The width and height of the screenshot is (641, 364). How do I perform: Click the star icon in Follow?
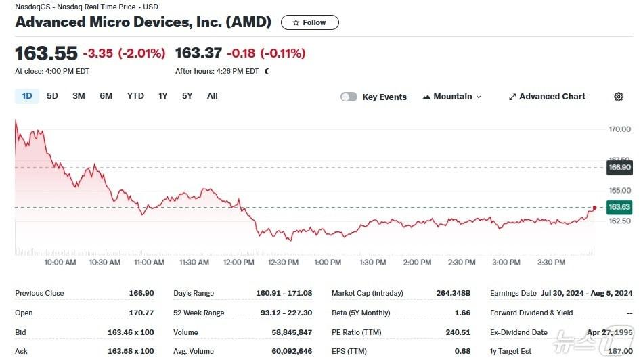[x=296, y=22]
